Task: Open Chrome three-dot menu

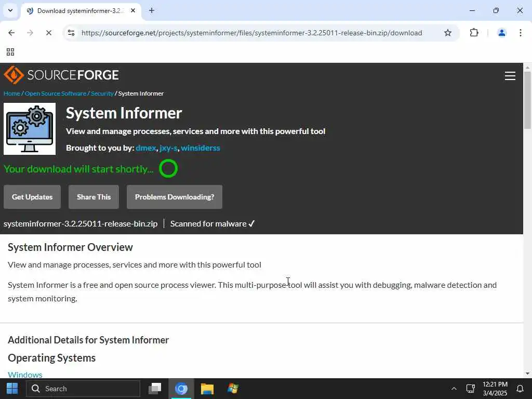Action: [521, 33]
